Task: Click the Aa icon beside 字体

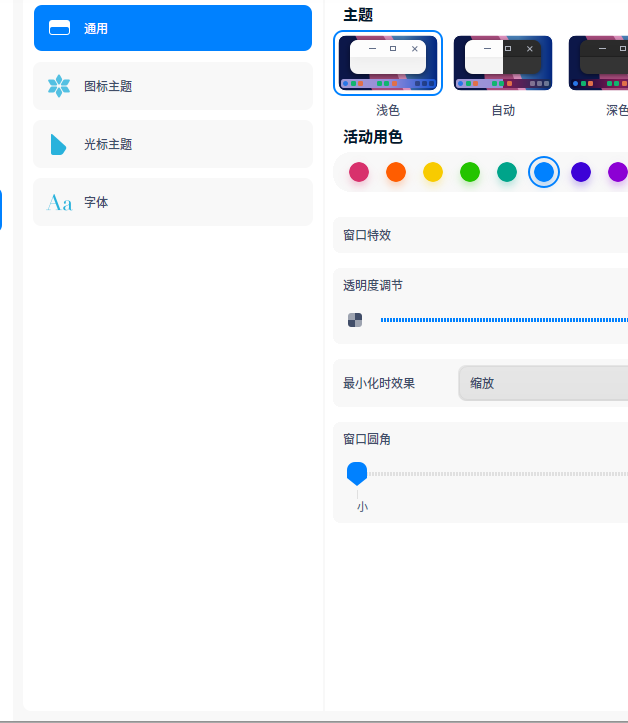Action: tap(59, 202)
